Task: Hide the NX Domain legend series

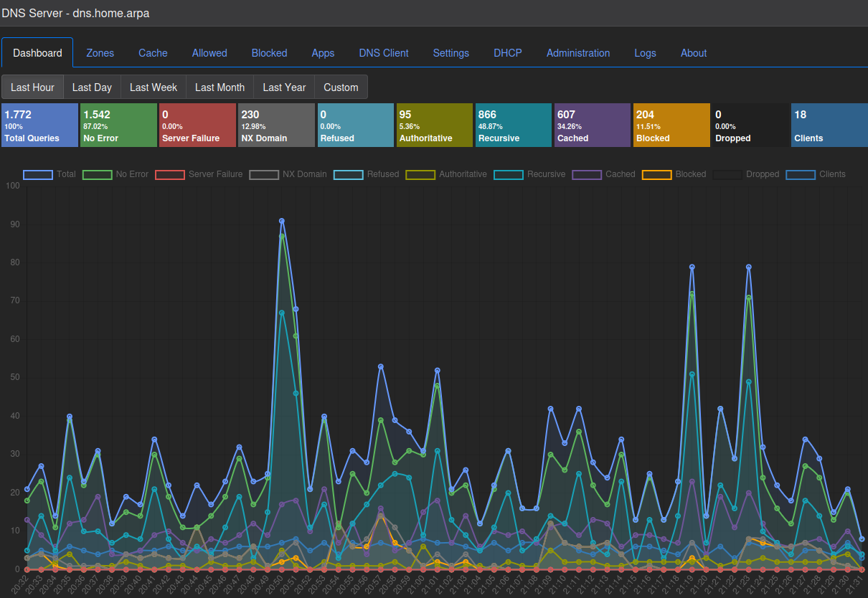Action: click(288, 174)
